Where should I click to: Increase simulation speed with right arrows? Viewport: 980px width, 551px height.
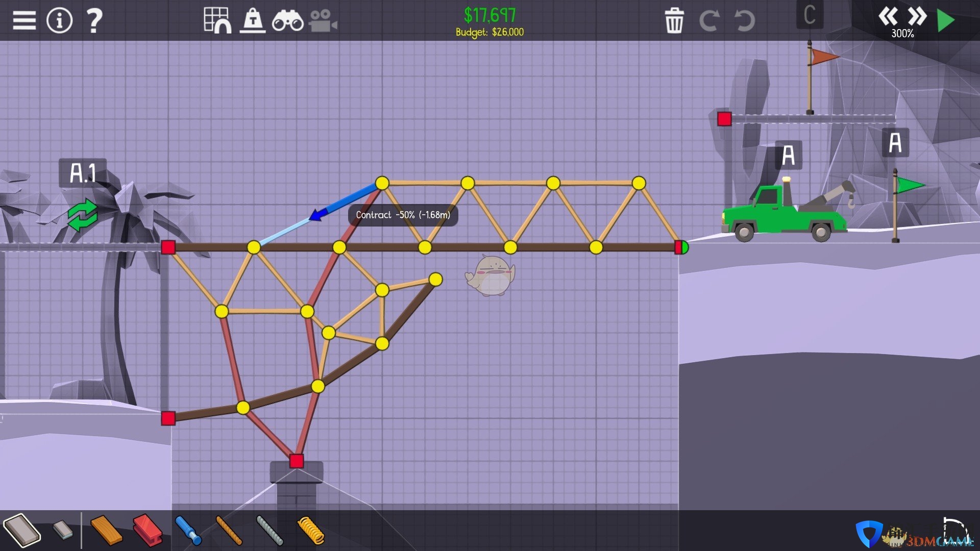(917, 16)
